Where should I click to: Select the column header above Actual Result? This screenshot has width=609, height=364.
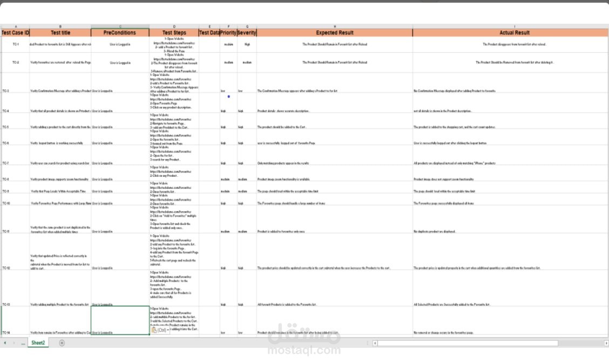pos(514,26)
